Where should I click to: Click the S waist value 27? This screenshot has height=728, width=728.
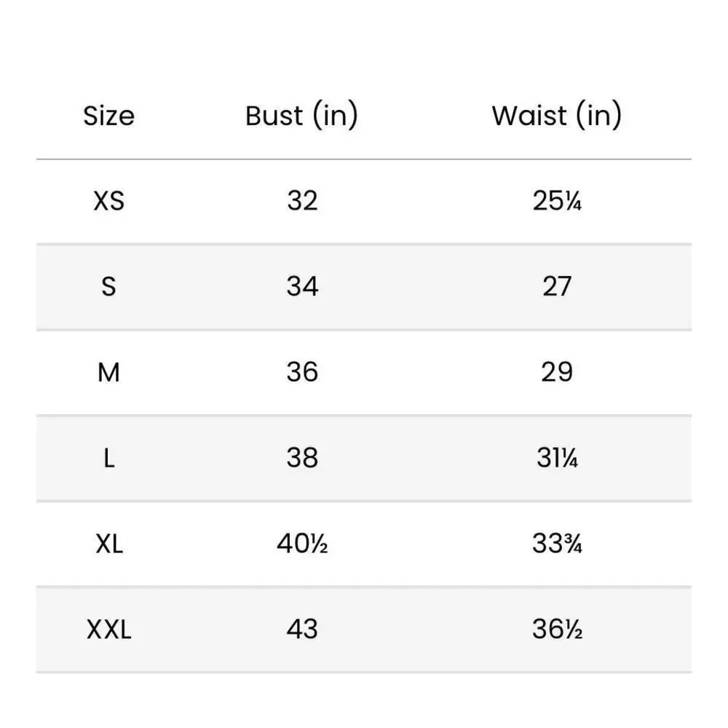(x=557, y=287)
